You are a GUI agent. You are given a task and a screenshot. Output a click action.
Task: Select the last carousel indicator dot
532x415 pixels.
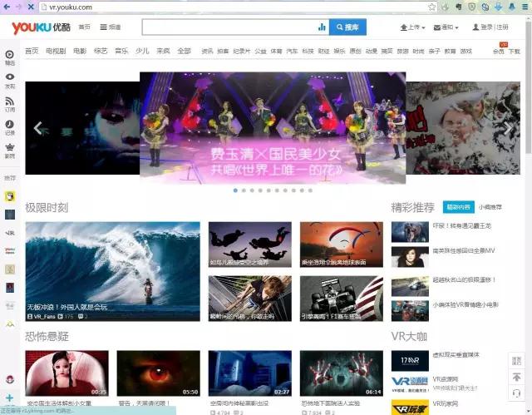click(x=310, y=190)
